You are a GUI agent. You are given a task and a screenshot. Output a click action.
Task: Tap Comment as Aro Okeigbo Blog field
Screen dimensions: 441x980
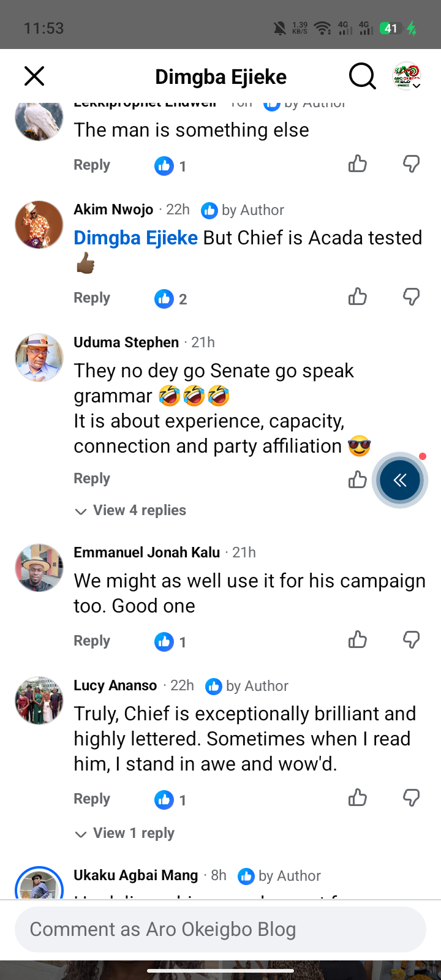221,929
